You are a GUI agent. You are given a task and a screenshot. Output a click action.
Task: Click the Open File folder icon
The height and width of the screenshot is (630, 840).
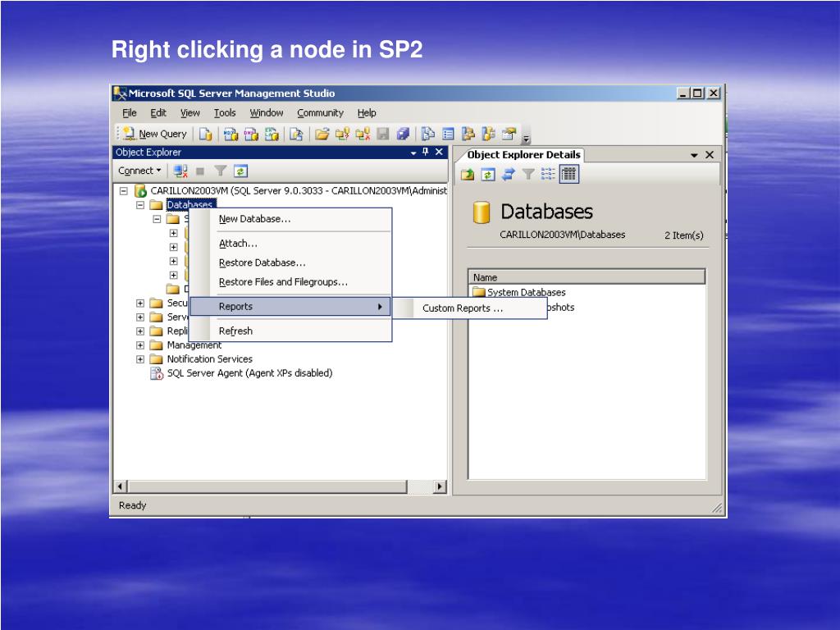[322, 134]
